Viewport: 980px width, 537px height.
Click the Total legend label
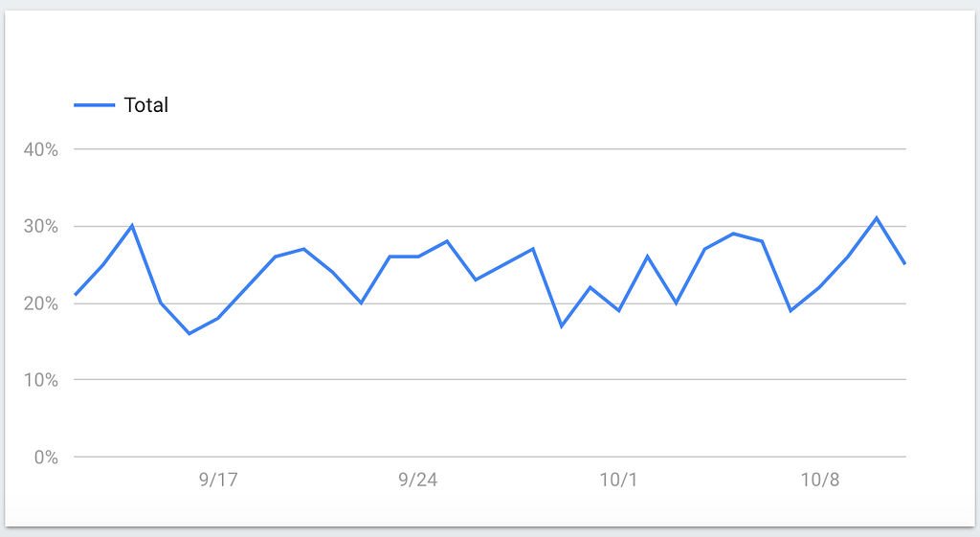(145, 105)
